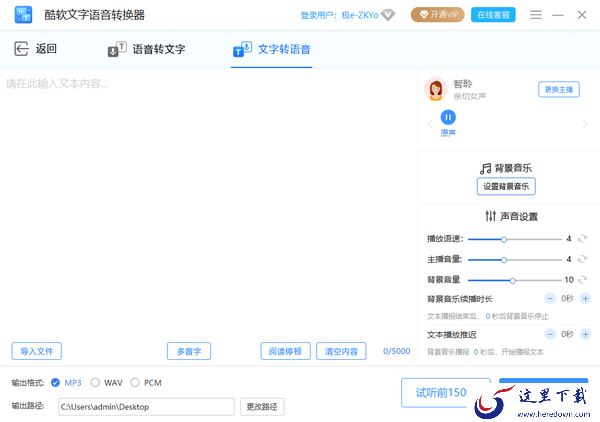Click 更改路径 to change output path
Image resolution: width=600 pixels, height=422 pixels.
pos(262,407)
